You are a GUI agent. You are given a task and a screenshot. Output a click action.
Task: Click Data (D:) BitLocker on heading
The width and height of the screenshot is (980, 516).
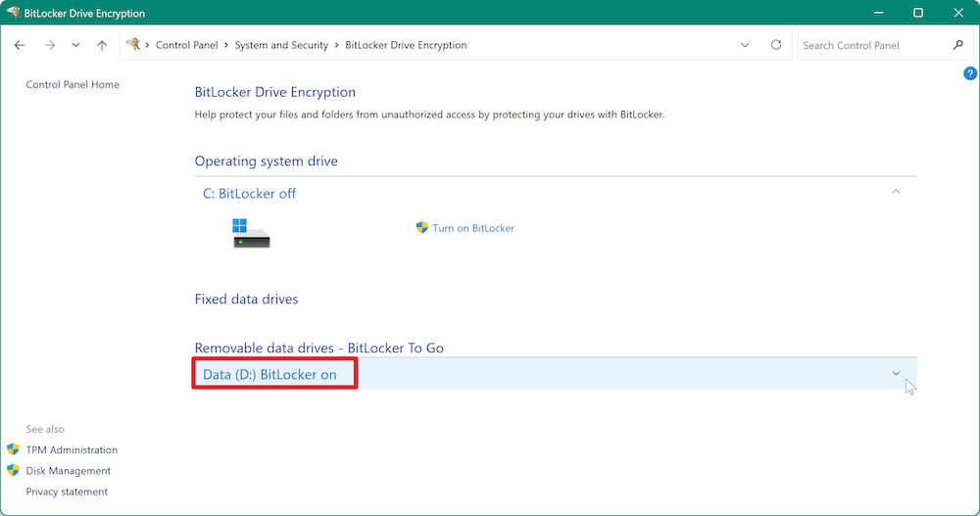269,374
